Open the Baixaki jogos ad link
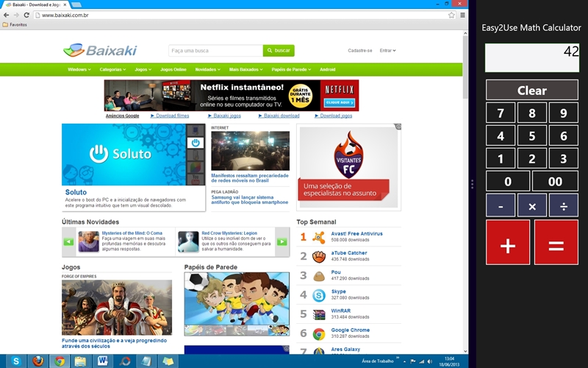This screenshot has width=588, height=368. click(x=227, y=116)
